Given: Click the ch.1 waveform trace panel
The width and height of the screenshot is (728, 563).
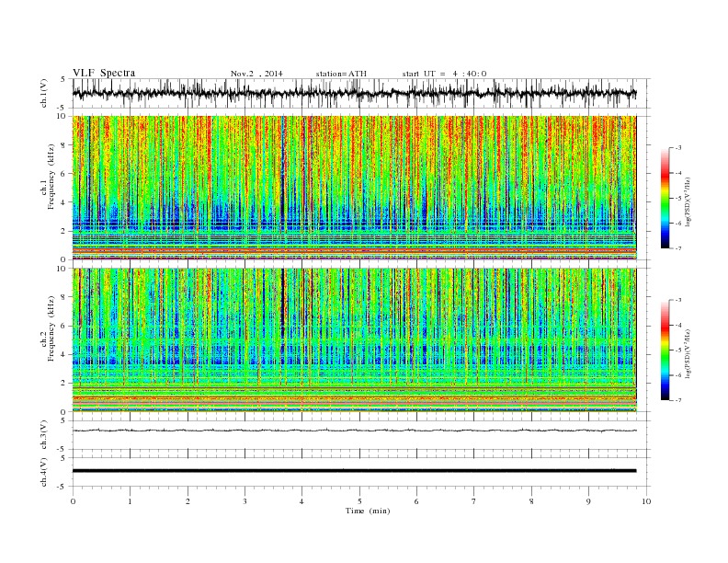Looking at the screenshot, I should pyautogui.click(x=361, y=93).
